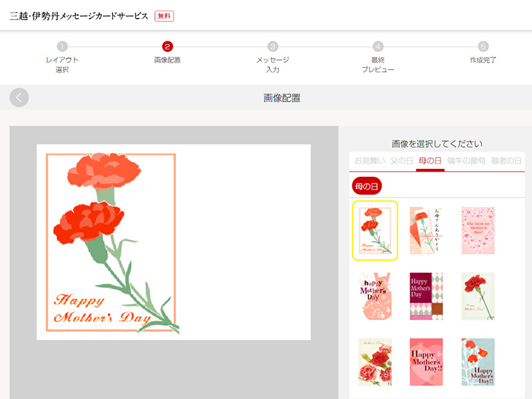This screenshot has height=399, width=532.
Task: Click step 3 メッセージ入力 circle
Action: pos(273,47)
